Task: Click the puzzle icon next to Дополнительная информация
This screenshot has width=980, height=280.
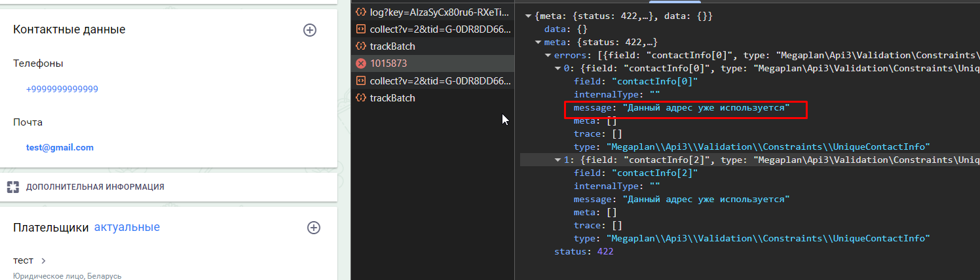Action: [x=13, y=187]
